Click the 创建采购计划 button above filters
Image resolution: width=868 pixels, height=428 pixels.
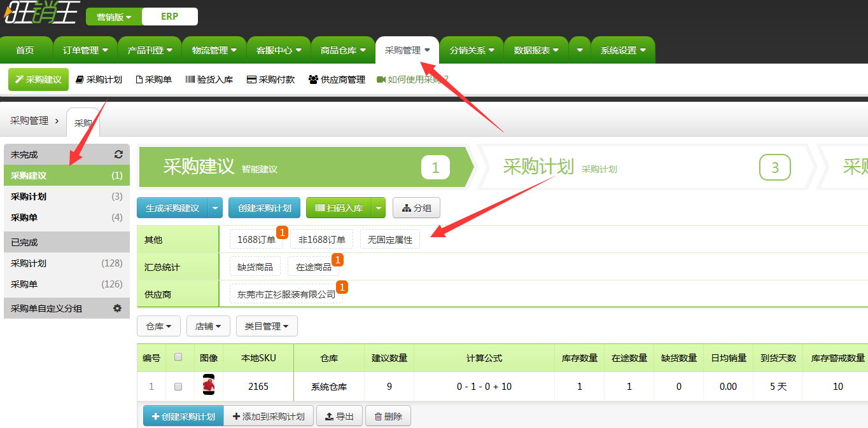(264, 208)
